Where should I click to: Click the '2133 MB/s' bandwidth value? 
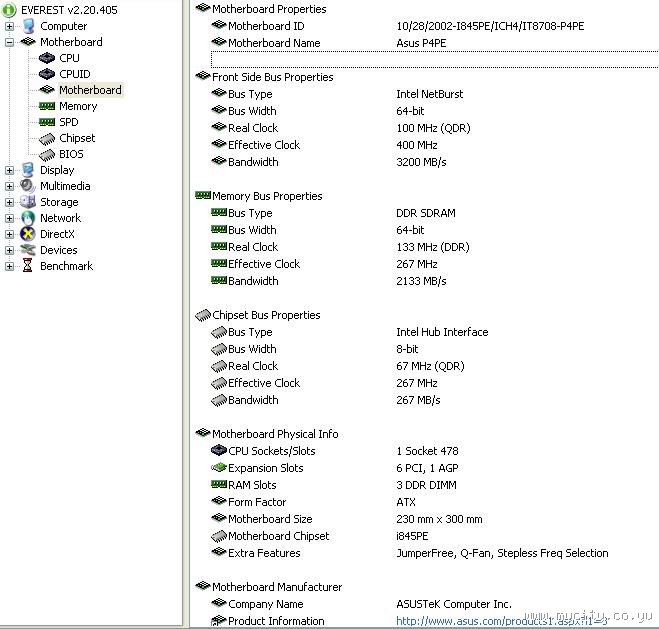click(x=421, y=281)
